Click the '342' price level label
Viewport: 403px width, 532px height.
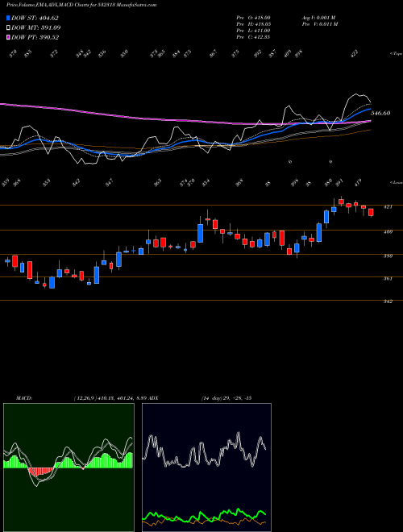(x=388, y=301)
